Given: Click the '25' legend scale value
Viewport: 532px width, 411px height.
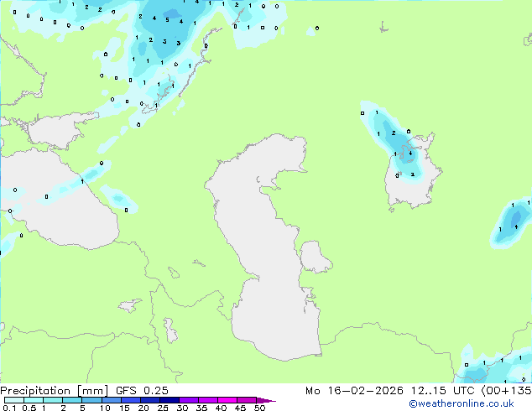Looking at the screenshot, I should click(163, 408).
